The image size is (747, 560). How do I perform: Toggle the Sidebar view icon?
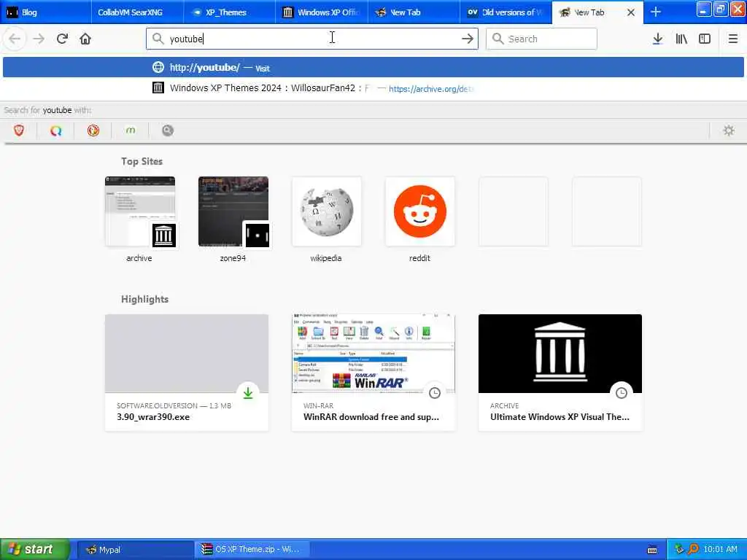click(x=705, y=39)
